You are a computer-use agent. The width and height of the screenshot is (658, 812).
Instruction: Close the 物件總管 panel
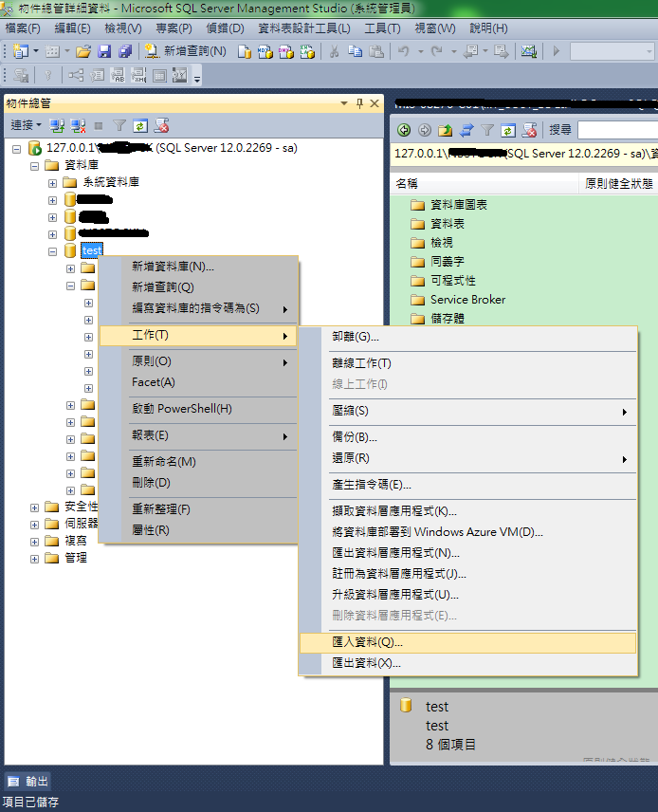pyautogui.click(x=375, y=103)
